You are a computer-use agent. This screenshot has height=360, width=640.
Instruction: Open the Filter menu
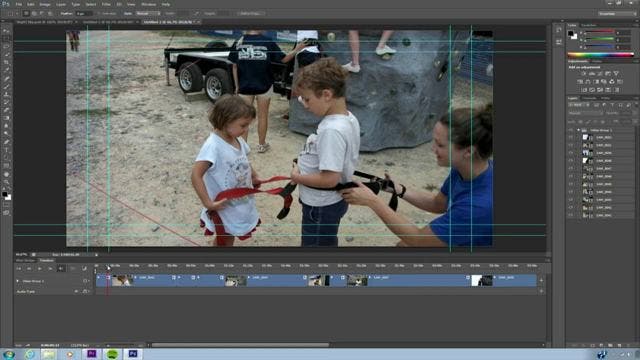[106, 4]
